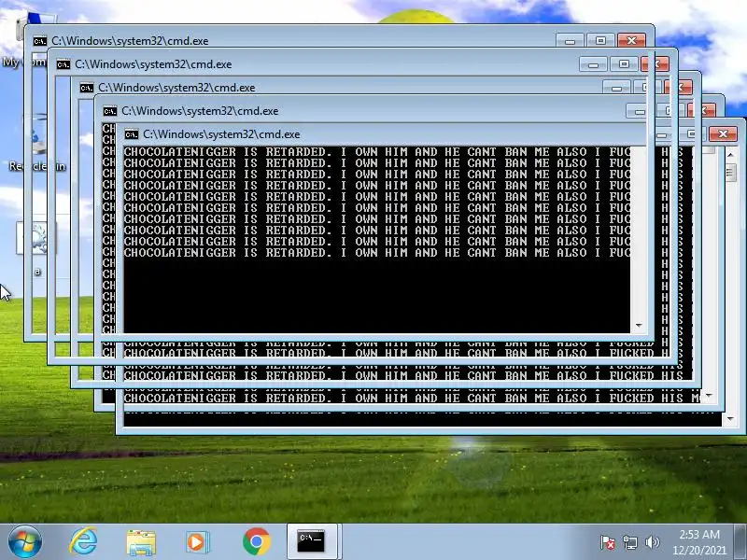Select the Recycle Bin desktop icon
Image resolution: width=747 pixels, height=560 pixels.
pyautogui.click(x=37, y=143)
